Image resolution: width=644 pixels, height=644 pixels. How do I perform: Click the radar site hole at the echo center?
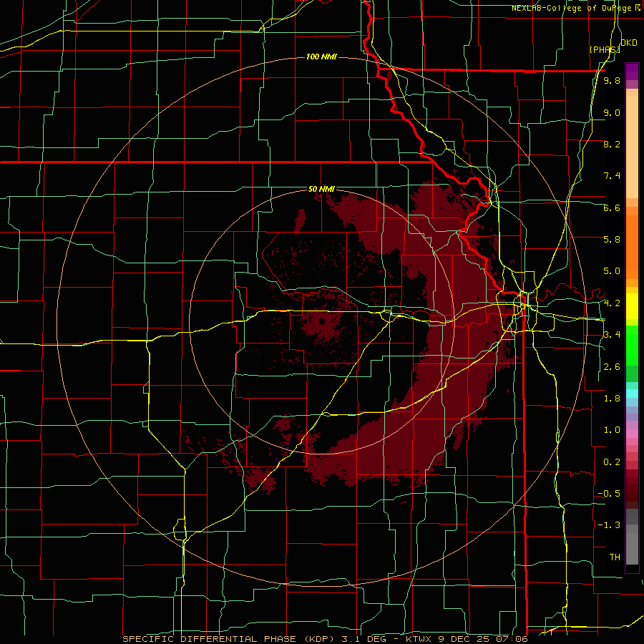321,321
